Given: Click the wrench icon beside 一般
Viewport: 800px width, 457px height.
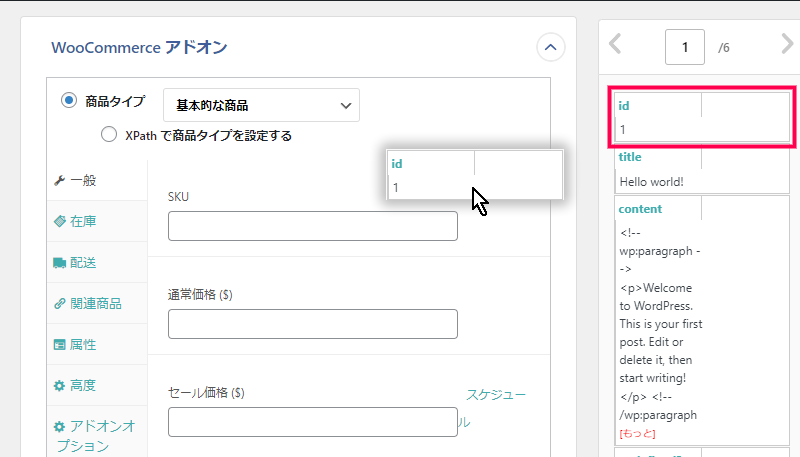Looking at the screenshot, I should [x=60, y=181].
